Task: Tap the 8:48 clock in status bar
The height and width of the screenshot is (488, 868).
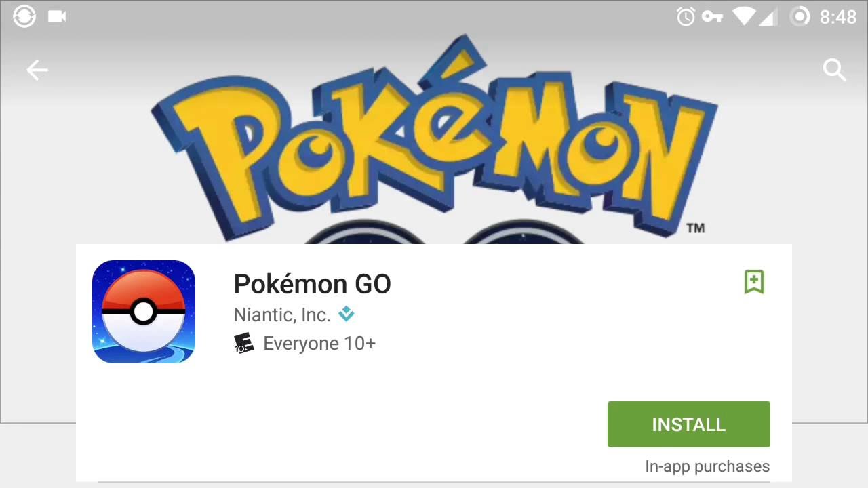Action: pyautogui.click(x=838, y=17)
